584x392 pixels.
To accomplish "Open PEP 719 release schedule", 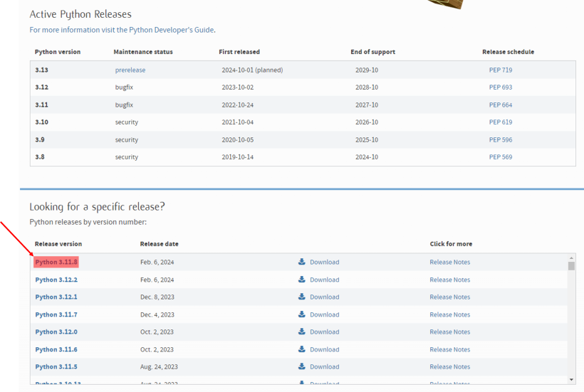I will click(501, 70).
